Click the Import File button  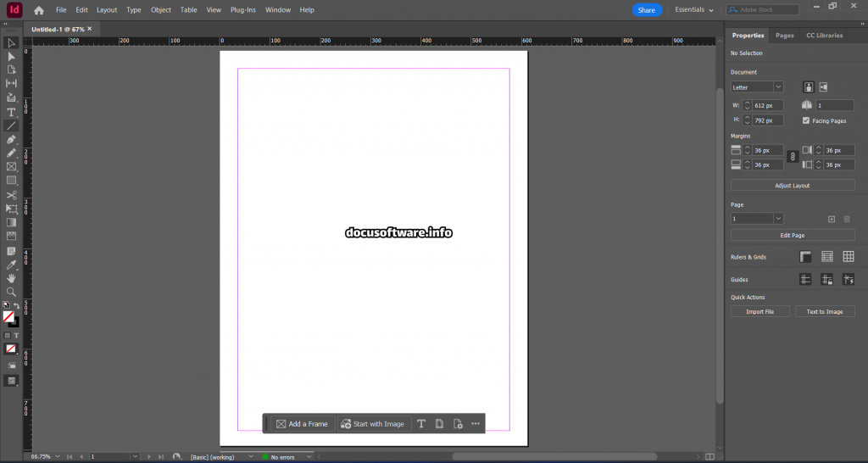pos(760,312)
